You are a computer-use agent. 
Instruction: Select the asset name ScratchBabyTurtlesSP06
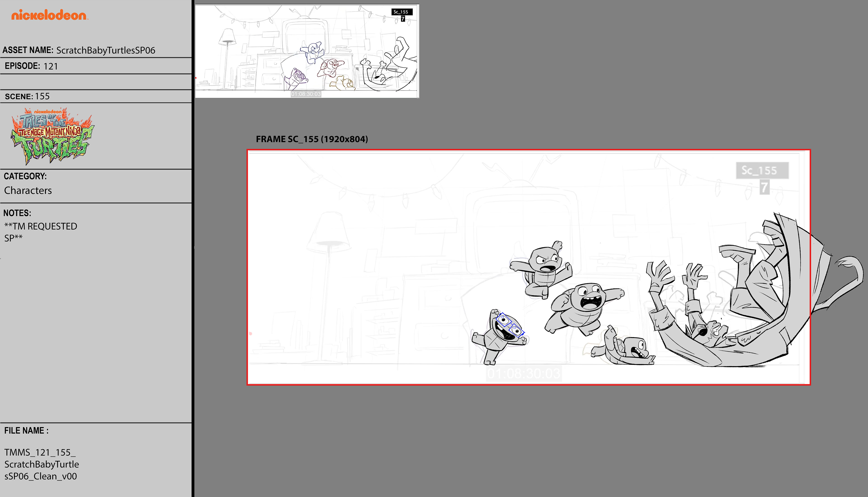[105, 50]
